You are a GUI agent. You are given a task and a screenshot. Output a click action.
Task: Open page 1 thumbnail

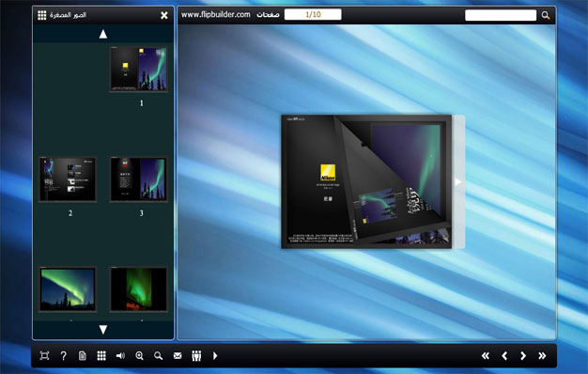(x=139, y=69)
